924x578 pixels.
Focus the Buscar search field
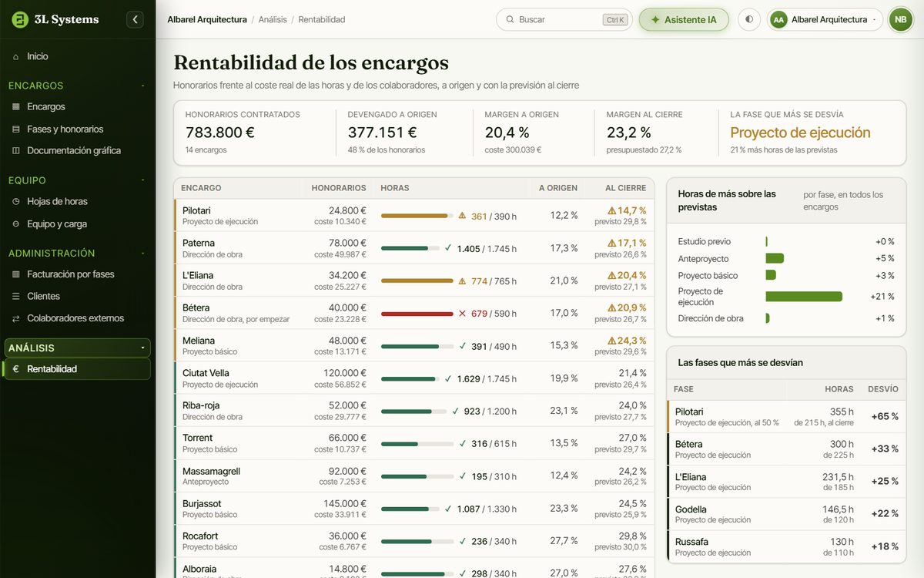[563, 20]
